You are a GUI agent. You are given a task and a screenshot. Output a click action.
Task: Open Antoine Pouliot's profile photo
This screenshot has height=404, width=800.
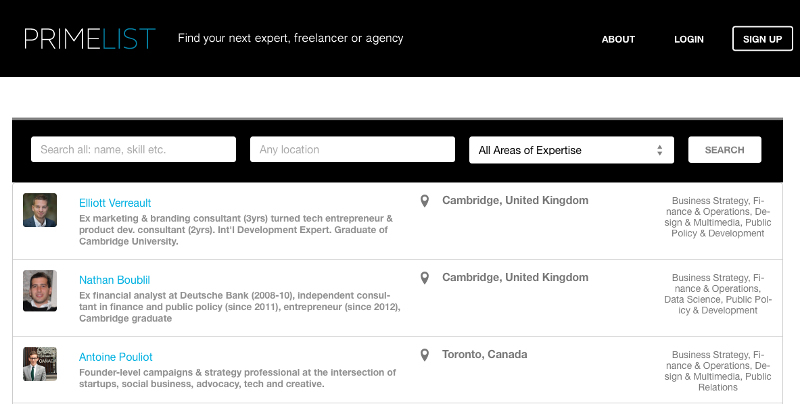(40, 364)
